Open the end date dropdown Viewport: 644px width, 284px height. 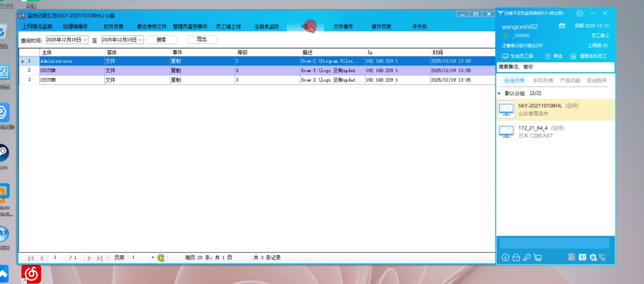140,40
